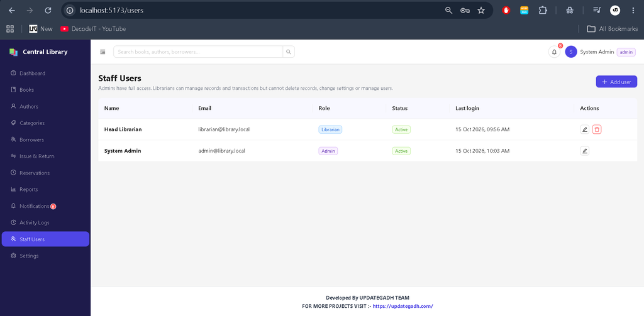
Task: Open browser apps grid icon
Action: point(10,29)
